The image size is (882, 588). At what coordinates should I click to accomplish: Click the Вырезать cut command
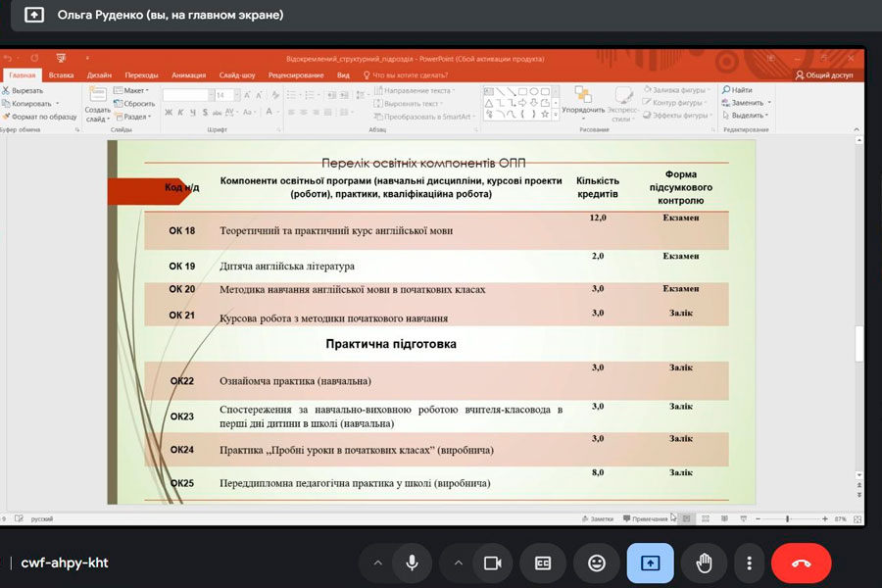click(24, 90)
